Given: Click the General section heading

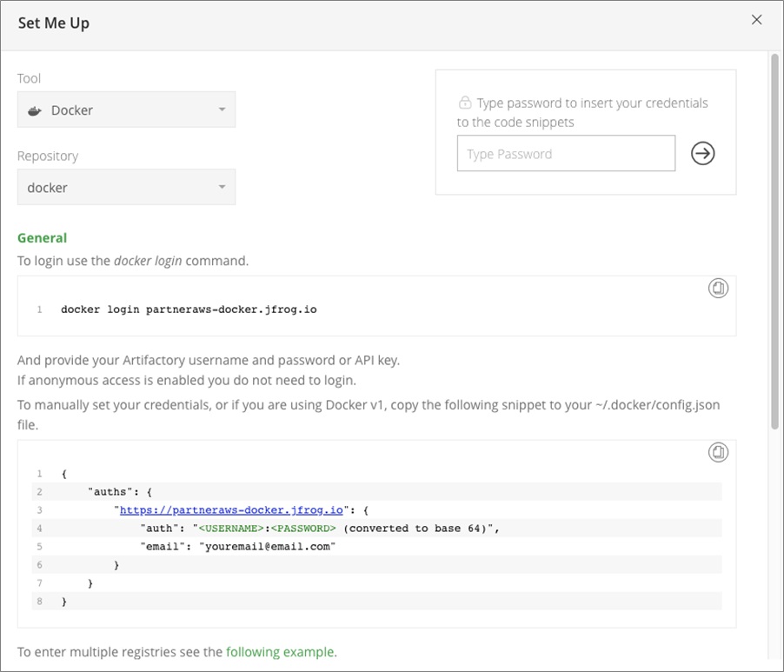Looking at the screenshot, I should [x=42, y=238].
